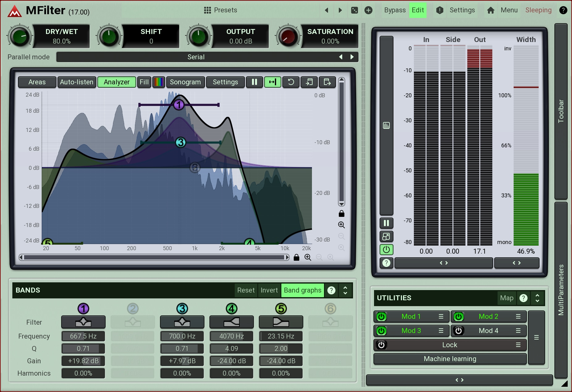The height and width of the screenshot is (392, 572).
Task: Open the Mod 2 options menu
Action: pyautogui.click(x=518, y=317)
